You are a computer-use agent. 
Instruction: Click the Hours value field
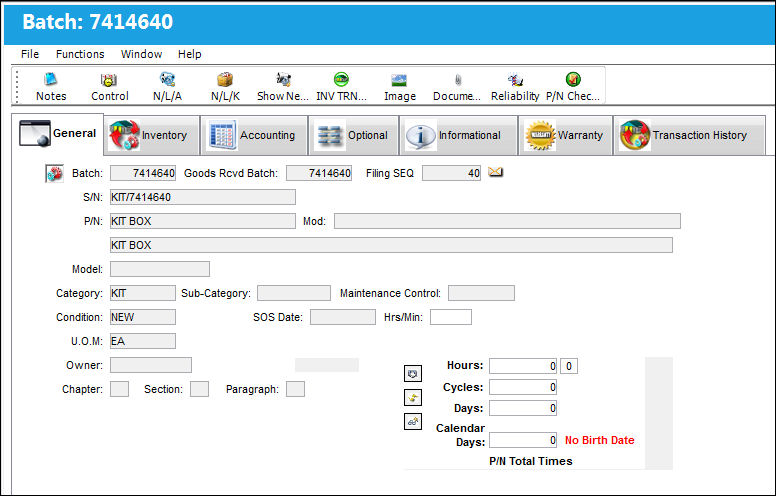(523, 366)
